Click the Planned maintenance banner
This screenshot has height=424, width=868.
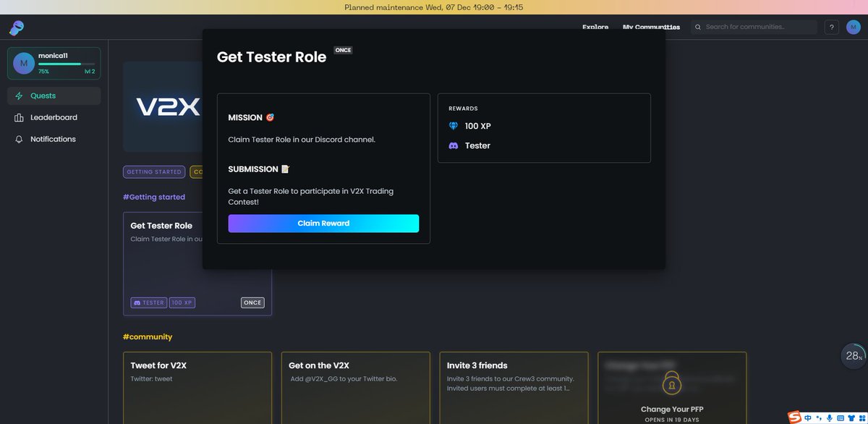[434, 7]
